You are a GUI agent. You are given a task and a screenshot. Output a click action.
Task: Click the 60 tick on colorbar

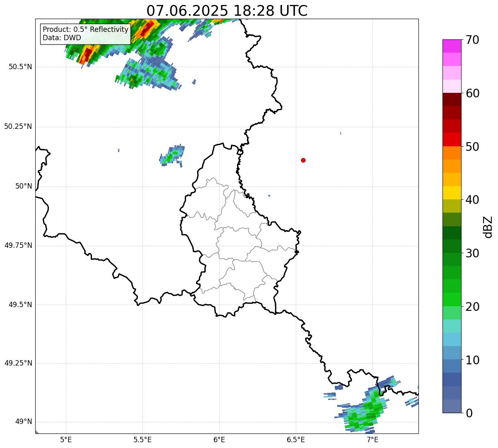[472, 93]
